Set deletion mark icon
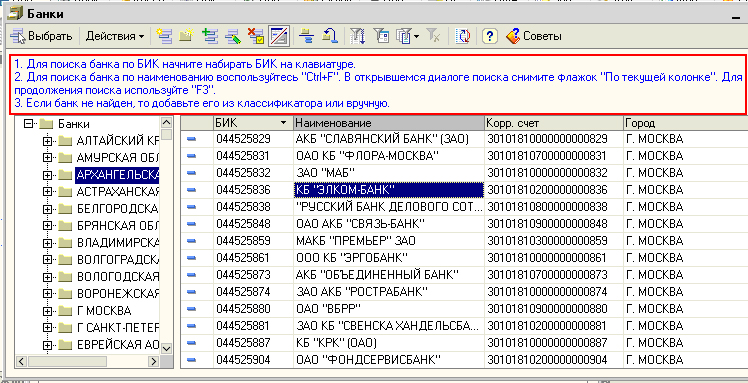Screen dimensions: 748x383 256,36
